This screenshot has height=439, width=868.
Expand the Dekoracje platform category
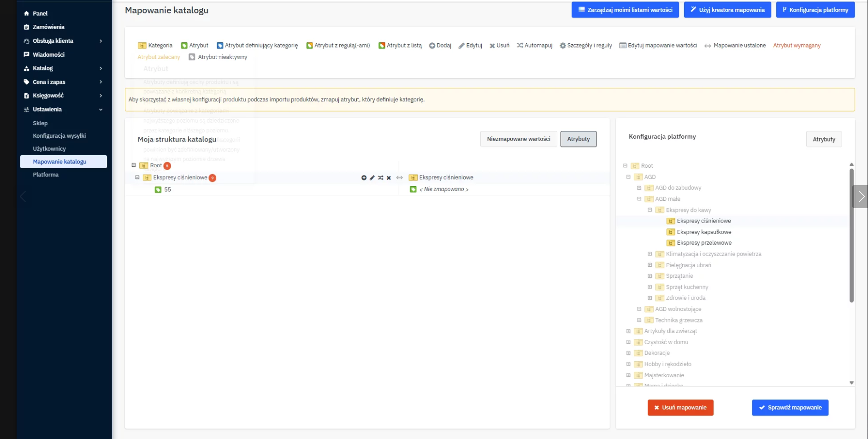coord(628,353)
